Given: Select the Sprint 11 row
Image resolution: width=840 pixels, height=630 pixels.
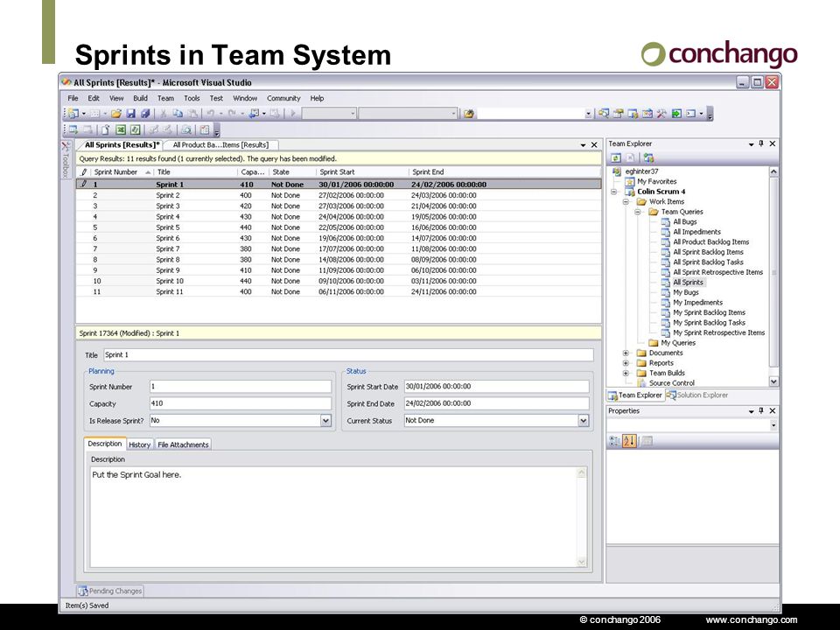Looking at the screenshot, I should point(339,292).
